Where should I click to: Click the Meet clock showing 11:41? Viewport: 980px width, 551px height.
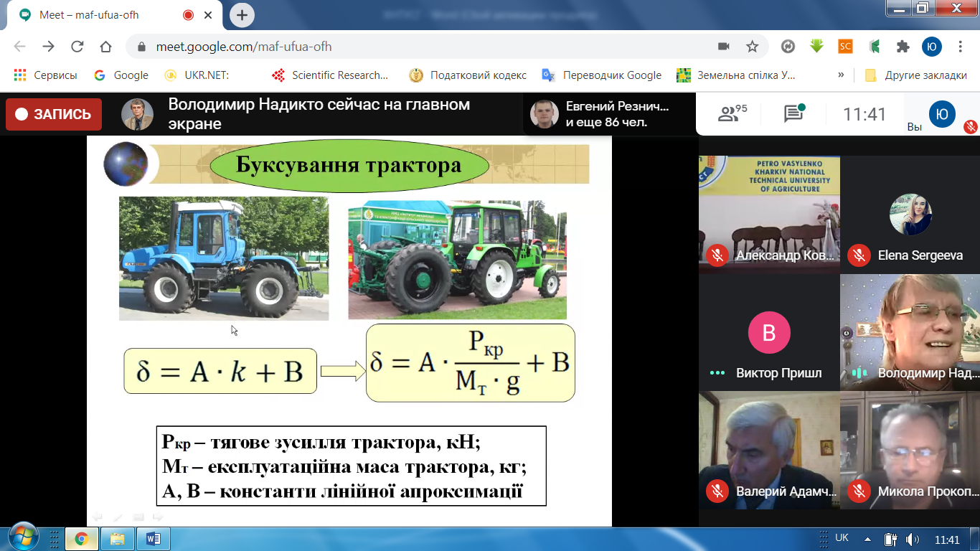point(864,114)
